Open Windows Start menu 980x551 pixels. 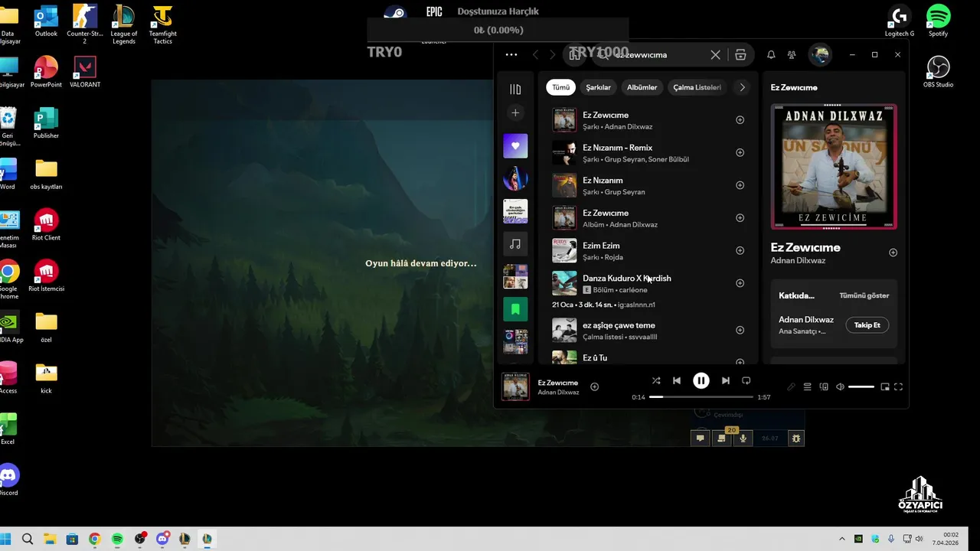coord(5,539)
